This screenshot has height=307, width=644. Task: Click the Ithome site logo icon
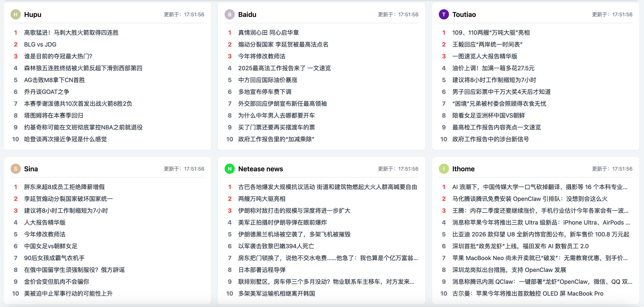444,169
